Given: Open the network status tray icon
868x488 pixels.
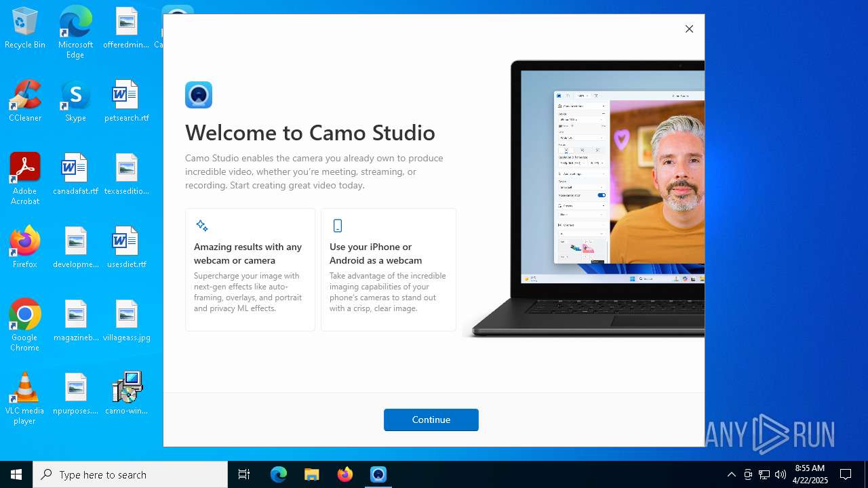Looking at the screenshot, I should [x=764, y=474].
